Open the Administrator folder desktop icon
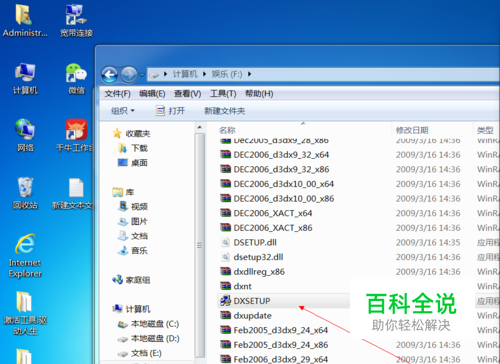Viewport: 500px width, 364px height. pyautogui.click(x=25, y=21)
